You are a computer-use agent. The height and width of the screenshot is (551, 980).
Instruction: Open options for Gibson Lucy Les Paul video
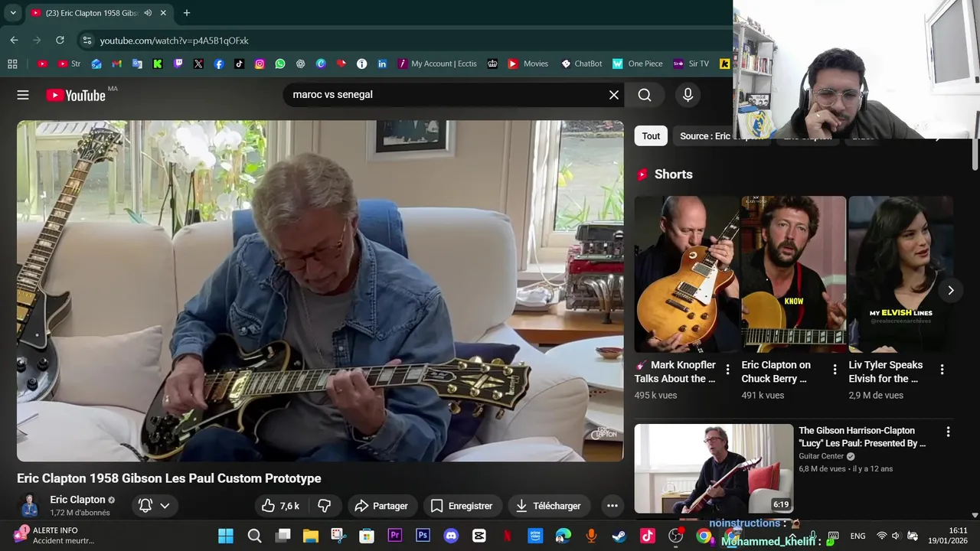coord(948,432)
